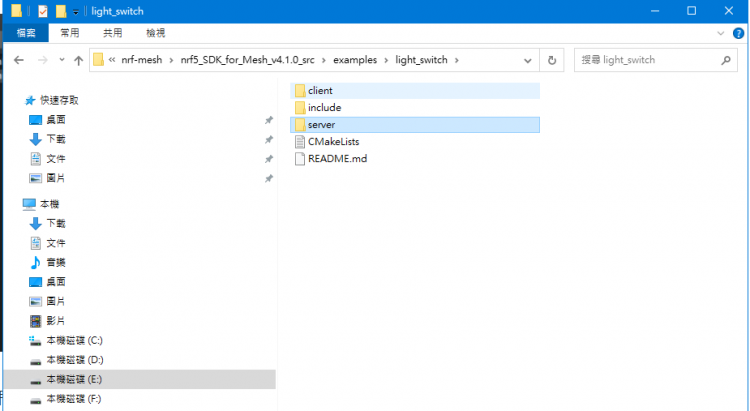Open recent locations dropdown arrow
Image resolution: width=750 pixels, height=411 pixels.
pyautogui.click(x=60, y=60)
